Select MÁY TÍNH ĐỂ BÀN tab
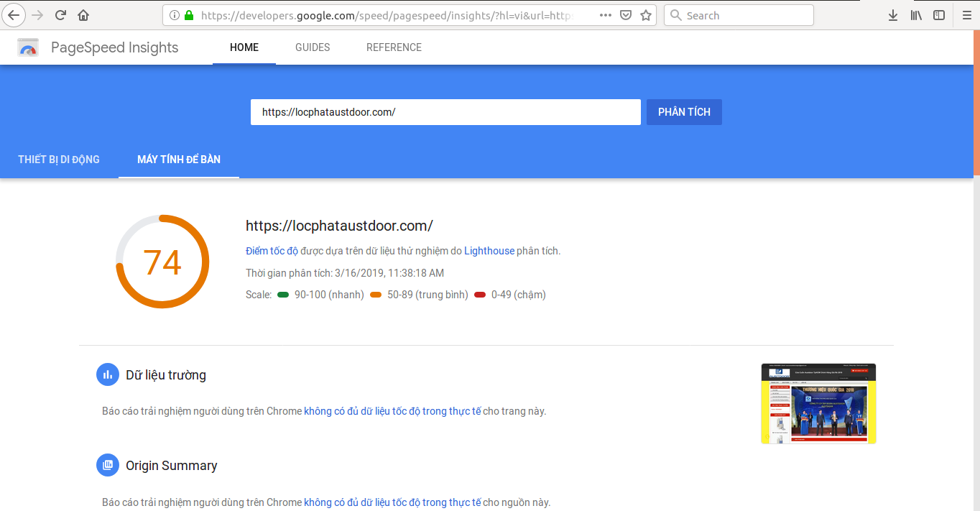 coord(179,160)
